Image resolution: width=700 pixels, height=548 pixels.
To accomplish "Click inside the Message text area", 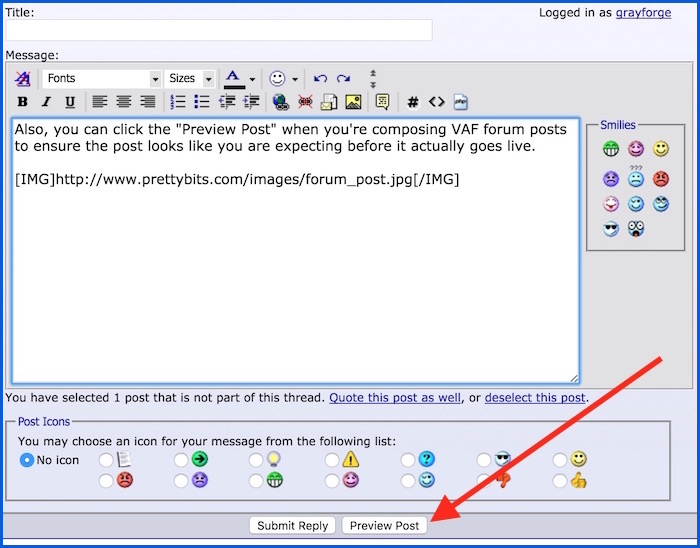I will click(x=296, y=251).
